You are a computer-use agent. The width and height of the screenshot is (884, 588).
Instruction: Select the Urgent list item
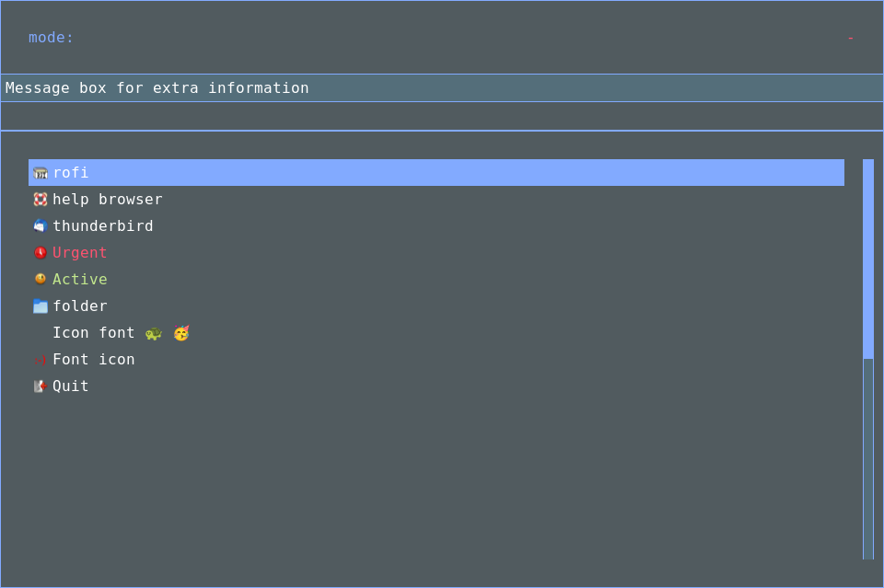(x=79, y=253)
